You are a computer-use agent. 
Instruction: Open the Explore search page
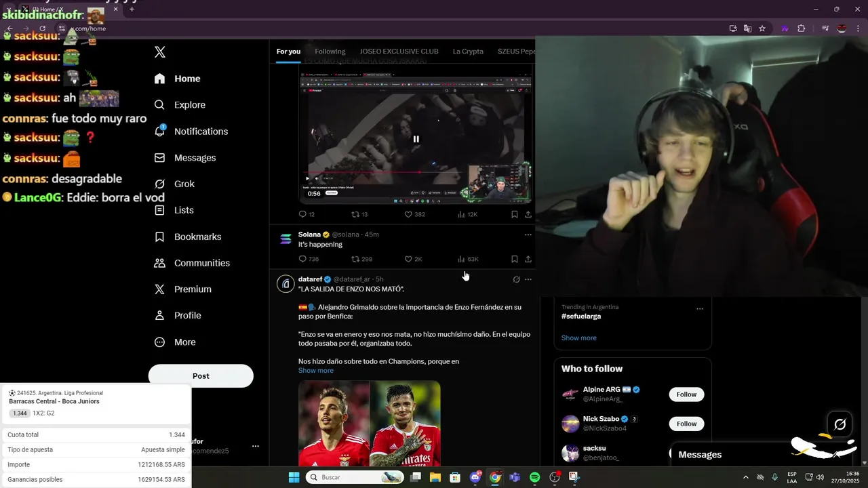click(x=180, y=105)
